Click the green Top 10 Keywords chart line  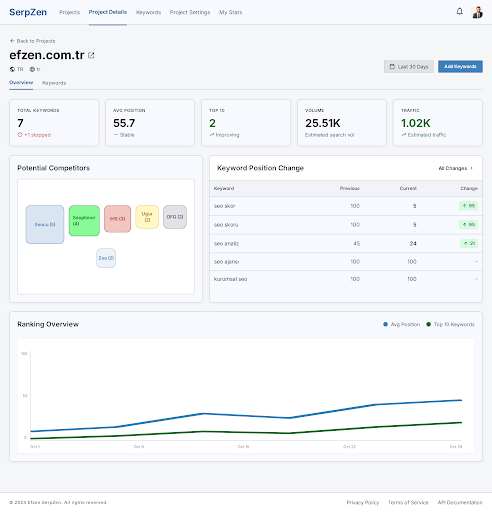pos(247,432)
